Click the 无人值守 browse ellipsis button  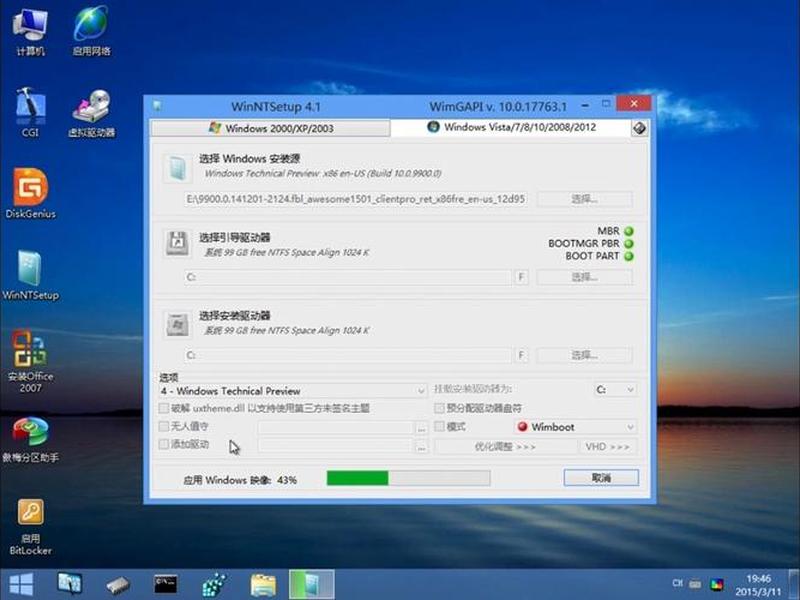click(421, 428)
